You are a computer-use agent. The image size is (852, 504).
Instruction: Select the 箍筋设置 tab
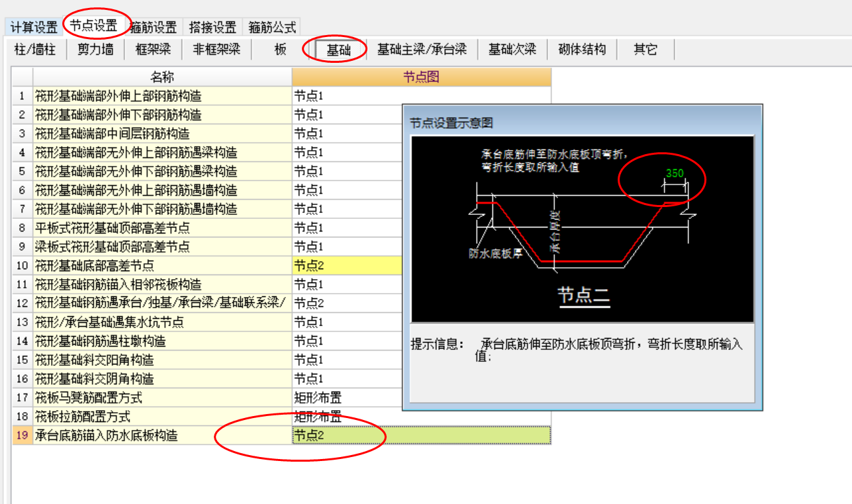(x=153, y=27)
